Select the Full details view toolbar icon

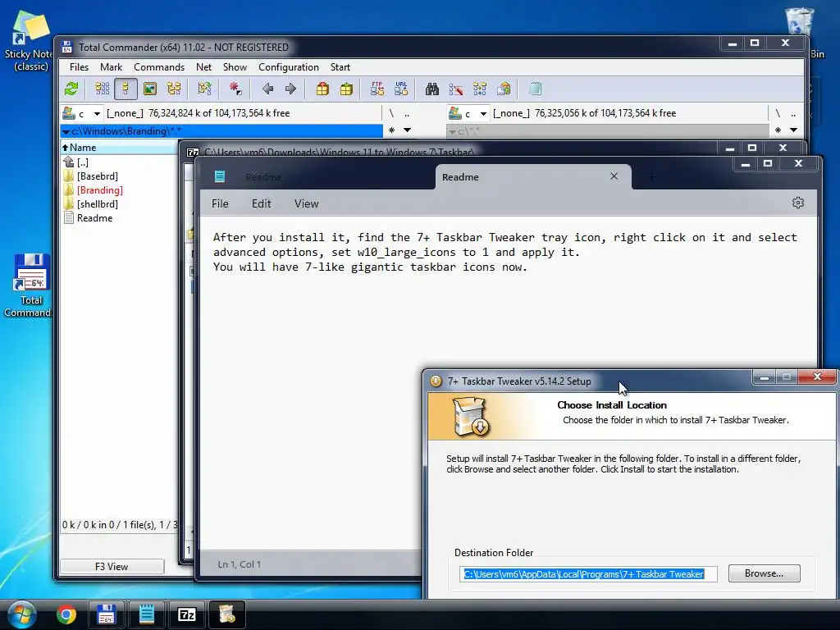click(x=126, y=89)
